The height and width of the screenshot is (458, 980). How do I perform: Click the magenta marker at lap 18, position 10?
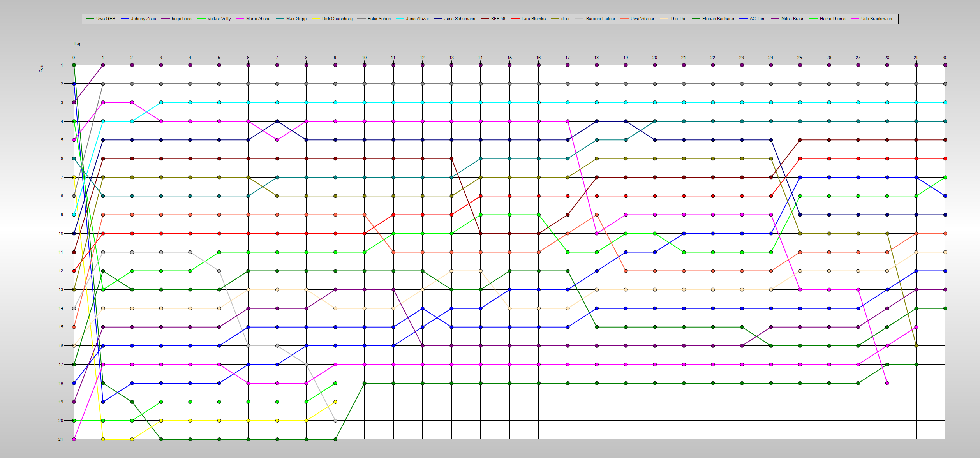tap(597, 233)
